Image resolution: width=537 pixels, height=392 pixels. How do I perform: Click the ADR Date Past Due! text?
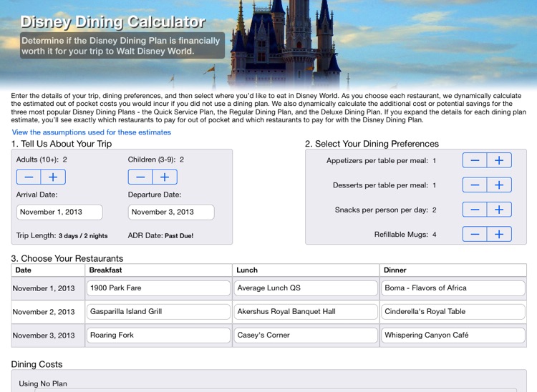click(x=160, y=235)
